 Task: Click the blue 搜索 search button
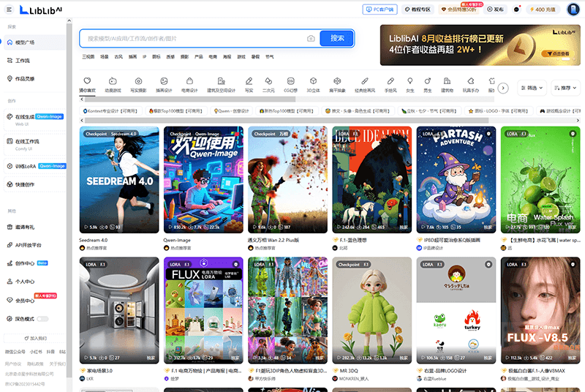point(337,38)
